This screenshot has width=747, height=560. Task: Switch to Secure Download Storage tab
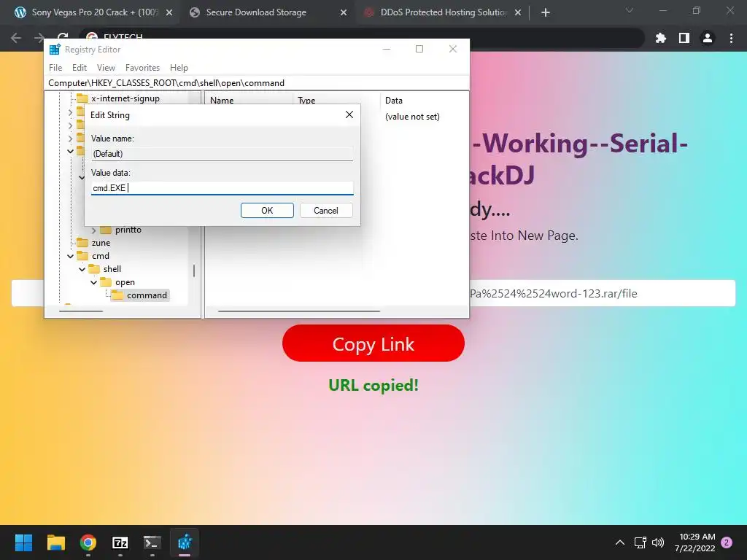point(256,12)
